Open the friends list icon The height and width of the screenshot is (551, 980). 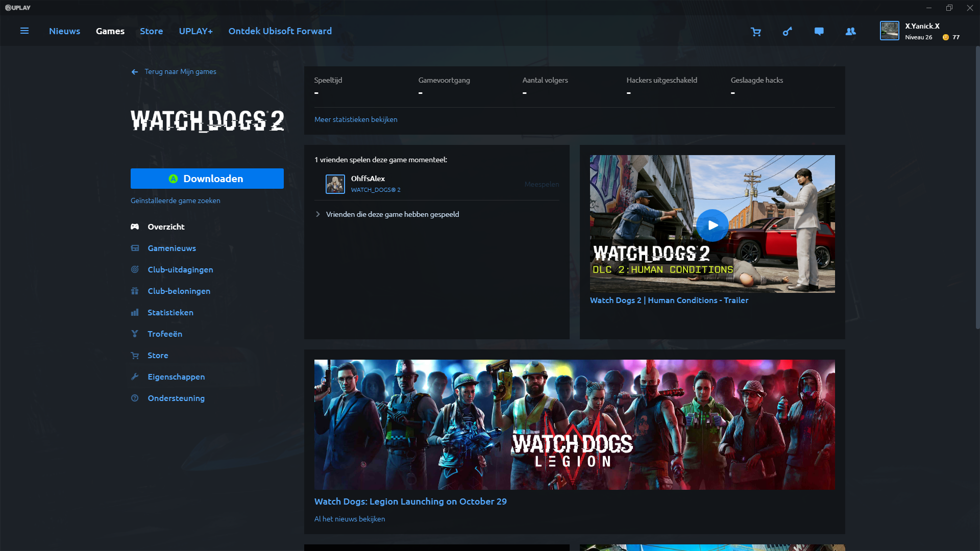pos(850,32)
